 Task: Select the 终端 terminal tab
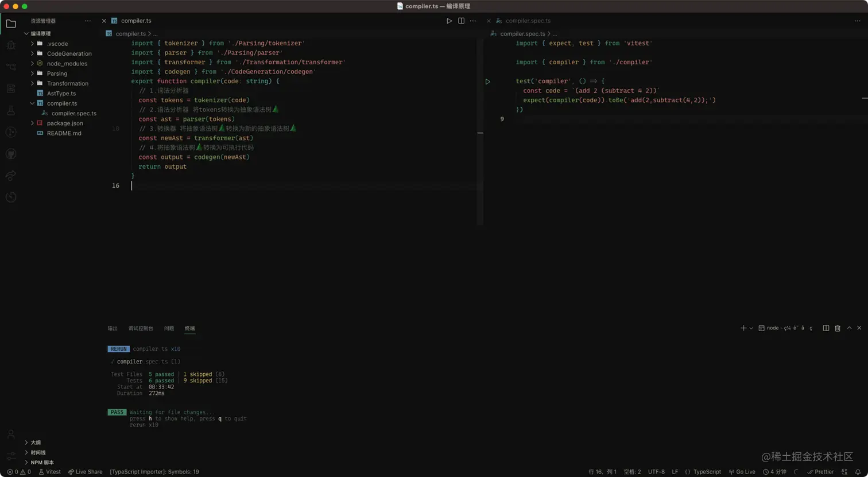(190, 328)
